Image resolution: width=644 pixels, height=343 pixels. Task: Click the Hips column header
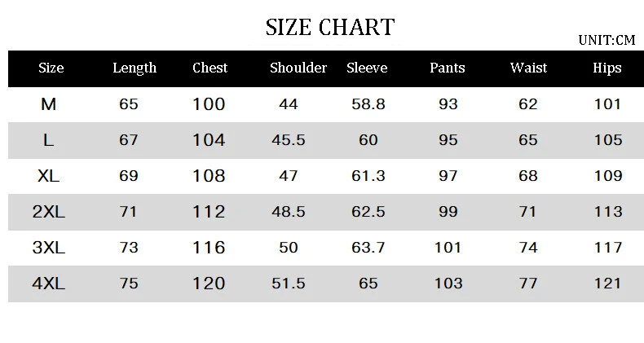607,68
